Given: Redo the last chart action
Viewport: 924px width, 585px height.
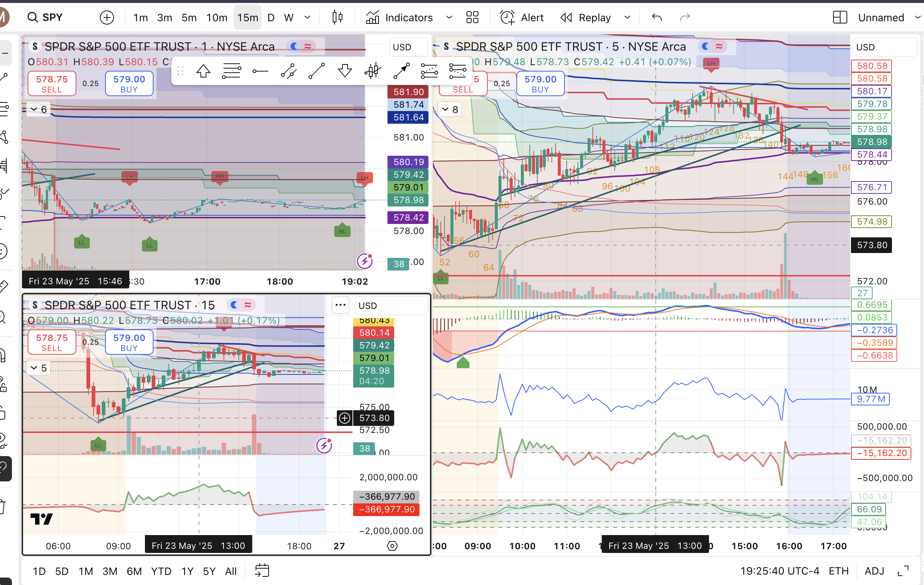Looking at the screenshot, I should [x=685, y=17].
